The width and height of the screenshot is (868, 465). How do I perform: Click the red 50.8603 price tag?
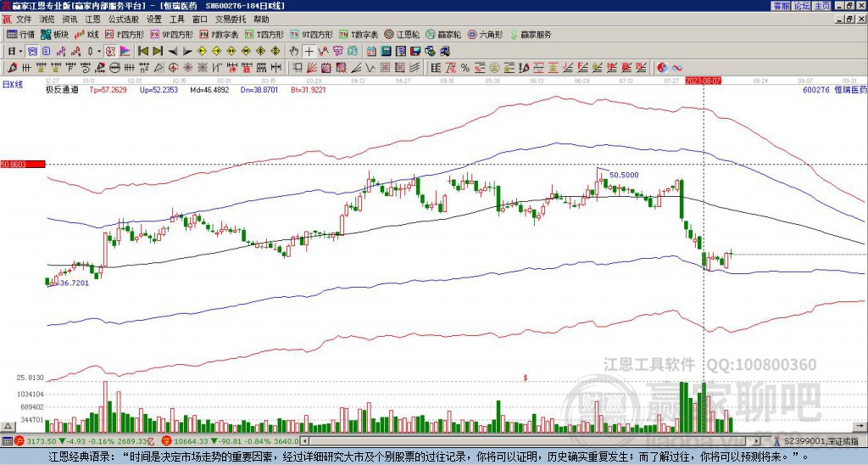point(23,165)
